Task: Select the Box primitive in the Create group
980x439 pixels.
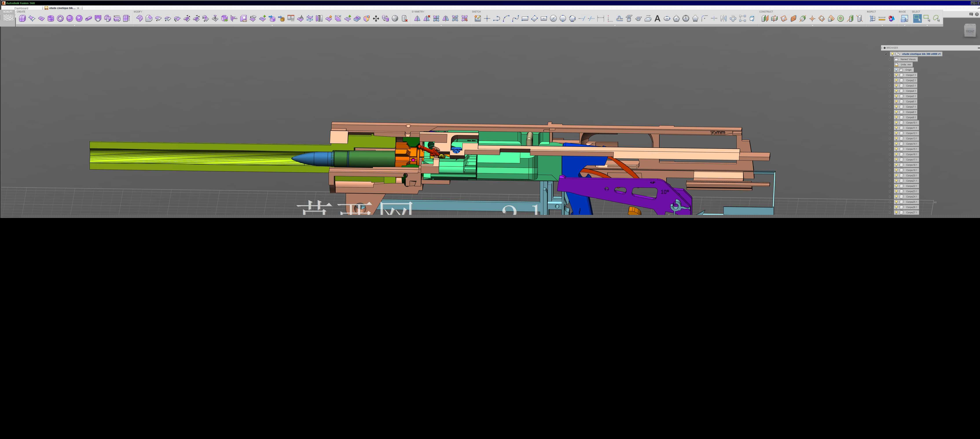Action: pos(22,18)
